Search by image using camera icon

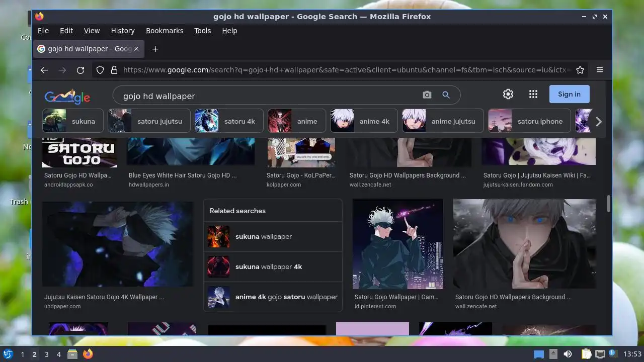[427, 95]
